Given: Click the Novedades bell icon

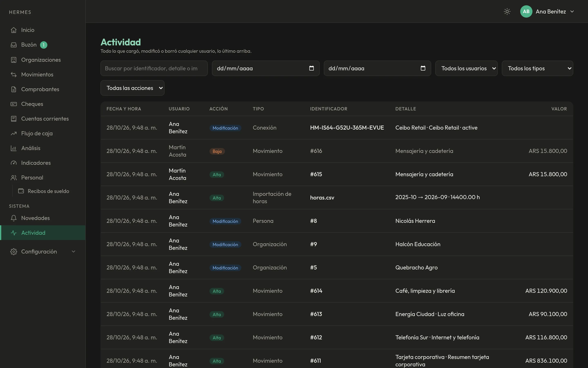Looking at the screenshot, I should pyautogui.click(x=14, y=218).
